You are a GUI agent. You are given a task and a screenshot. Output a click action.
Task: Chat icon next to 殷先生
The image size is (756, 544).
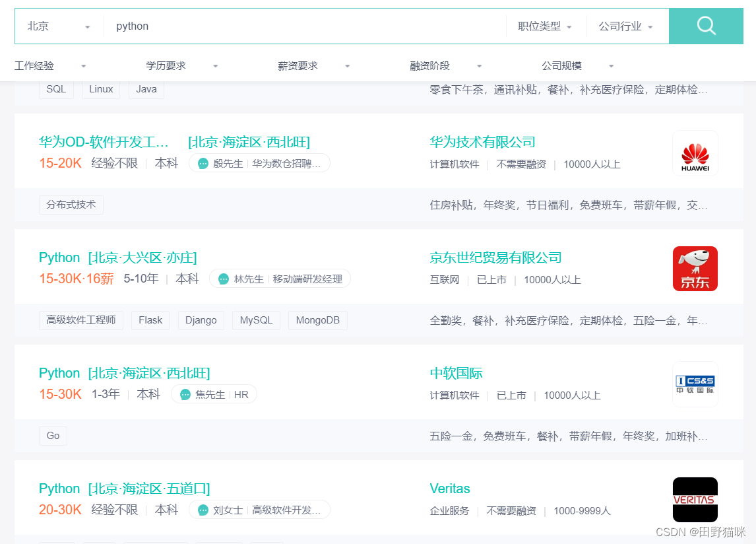point(203,164)
